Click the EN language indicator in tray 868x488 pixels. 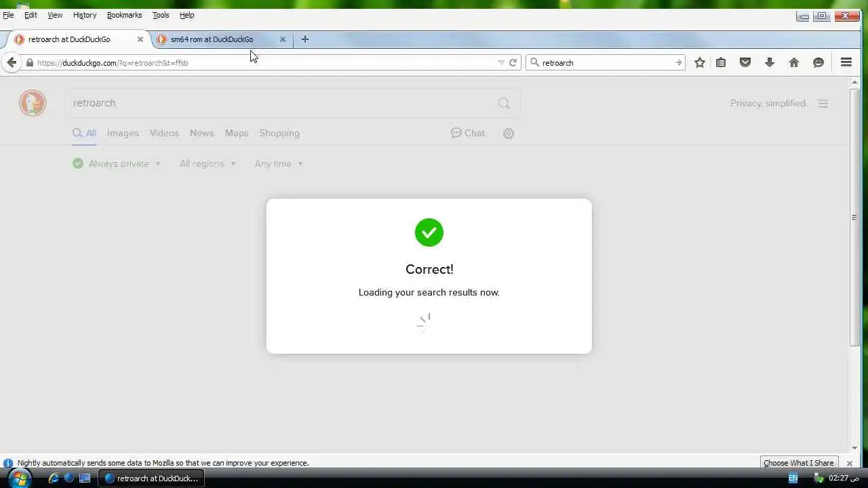tap(793, 478)
